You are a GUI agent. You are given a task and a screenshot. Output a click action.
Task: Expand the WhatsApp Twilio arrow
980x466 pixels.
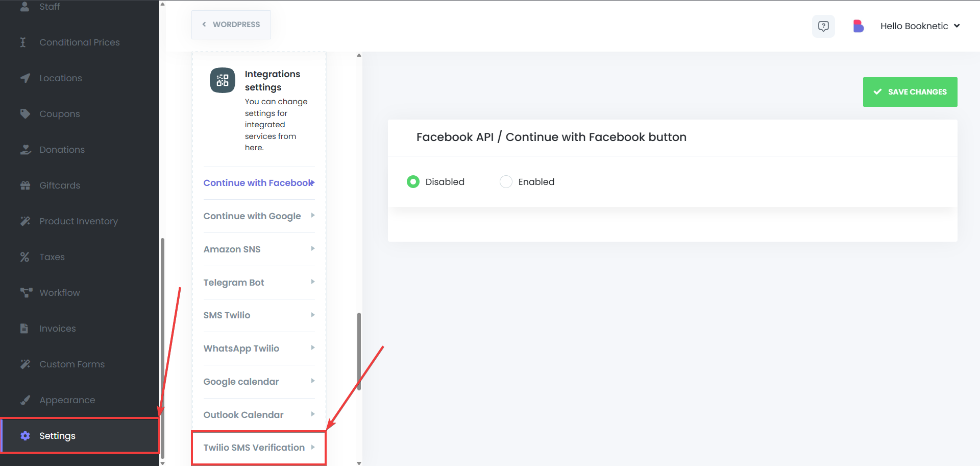313,348
